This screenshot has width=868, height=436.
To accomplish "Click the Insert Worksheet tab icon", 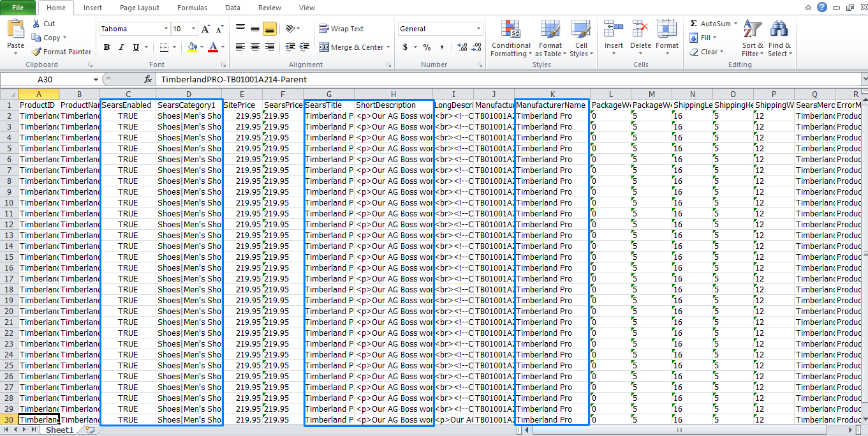I will [90, 430].
